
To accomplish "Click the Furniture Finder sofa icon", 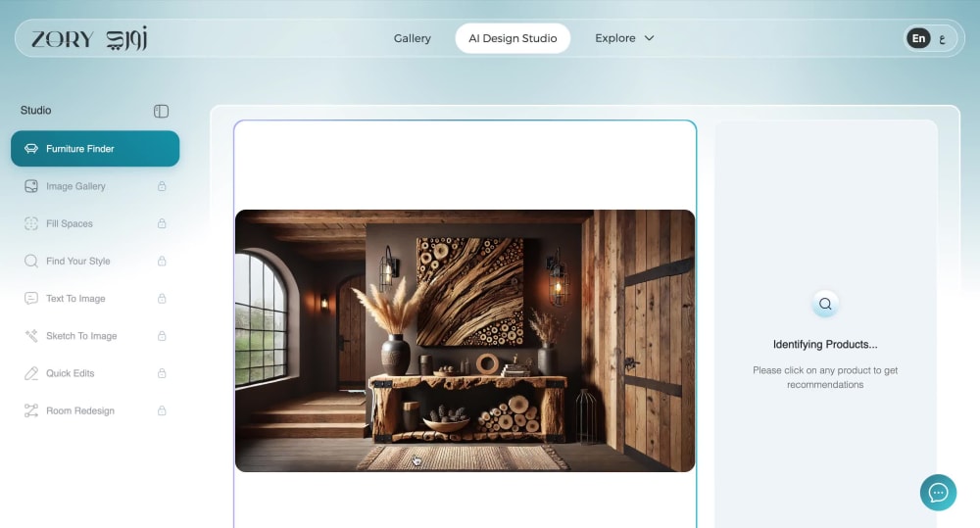I will (31, 149).
